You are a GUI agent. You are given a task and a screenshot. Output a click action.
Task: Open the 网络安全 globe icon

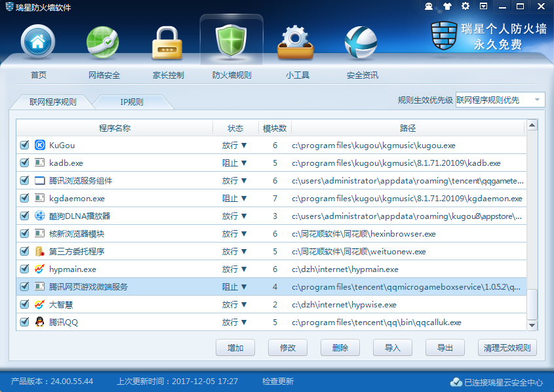pyautogui.click(x=103, y=42)
